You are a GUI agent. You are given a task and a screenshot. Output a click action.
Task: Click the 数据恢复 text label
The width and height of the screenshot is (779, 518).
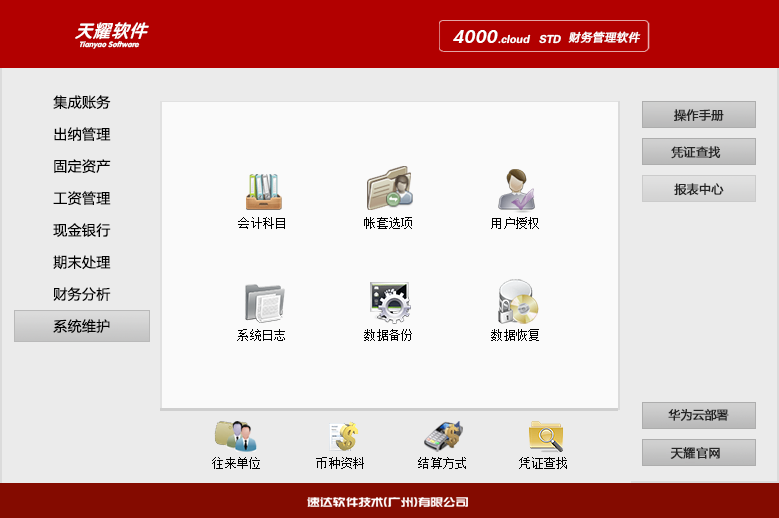tap(515, 335)
